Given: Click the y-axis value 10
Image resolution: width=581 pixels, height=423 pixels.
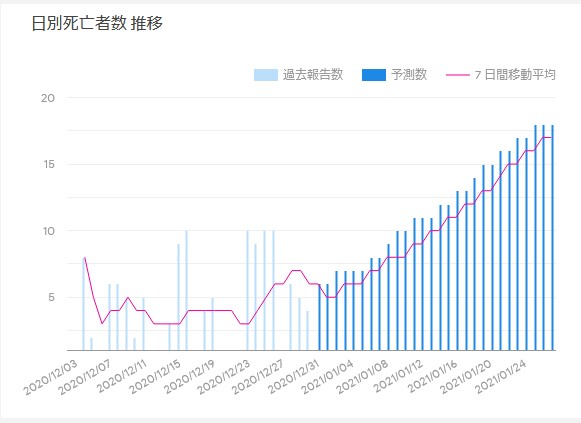Looking at the screenshot, I should pyautogui.click(x=49, y=231).
